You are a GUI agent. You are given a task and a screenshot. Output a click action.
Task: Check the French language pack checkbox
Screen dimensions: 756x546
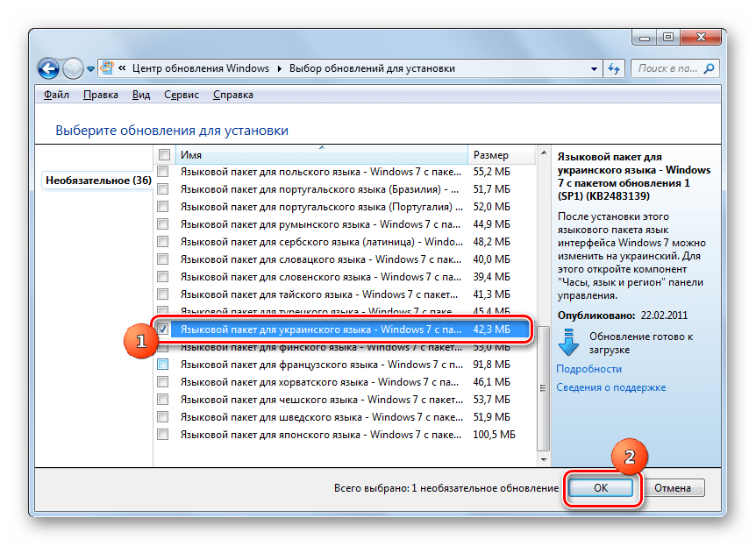pos(163,365)
